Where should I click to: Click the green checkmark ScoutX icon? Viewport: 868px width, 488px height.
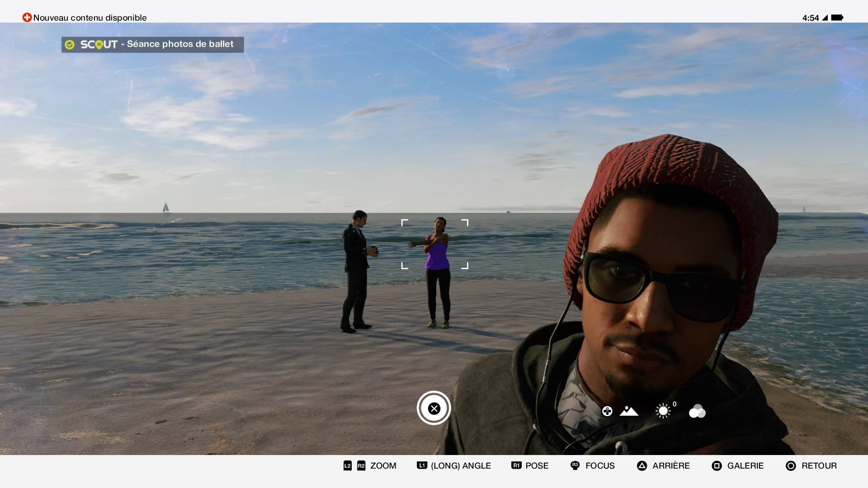pos(70,44)
